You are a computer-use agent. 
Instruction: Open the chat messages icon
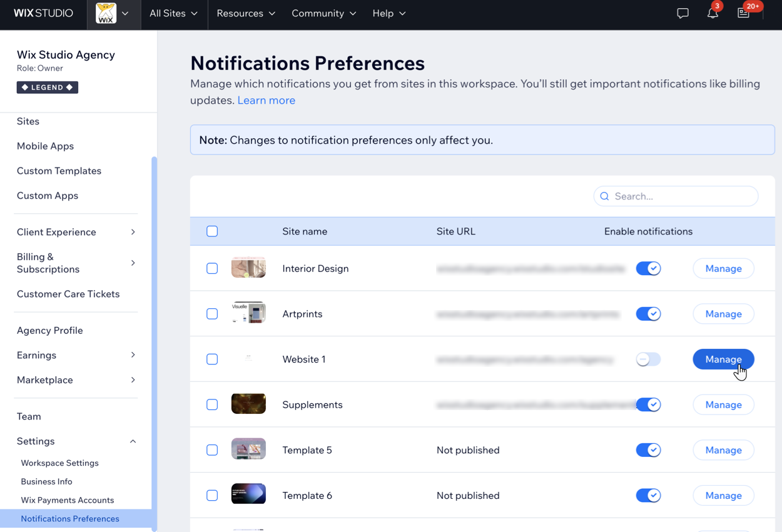click(x=683, y=13)
